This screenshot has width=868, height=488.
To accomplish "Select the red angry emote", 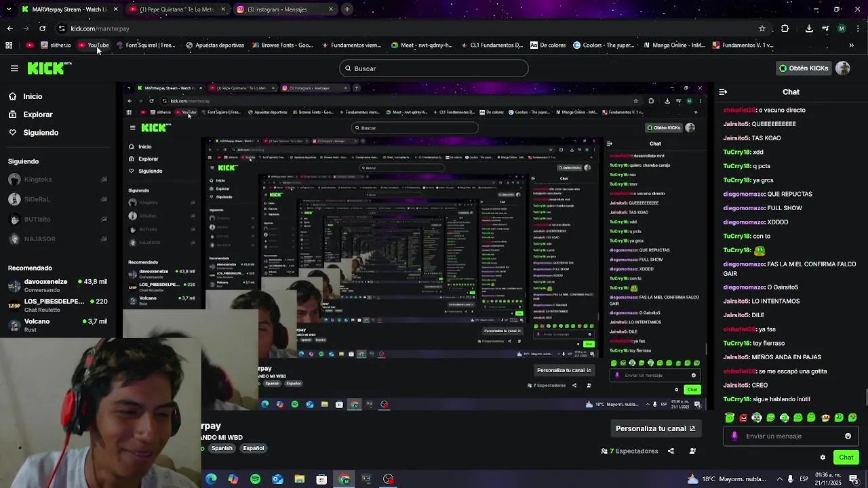I will coord(743,418).
